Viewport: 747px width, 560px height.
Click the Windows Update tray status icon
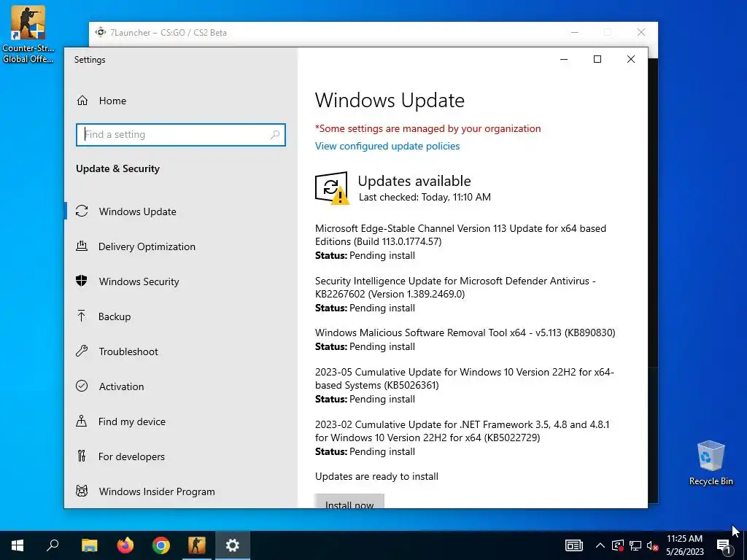[618, 545]
